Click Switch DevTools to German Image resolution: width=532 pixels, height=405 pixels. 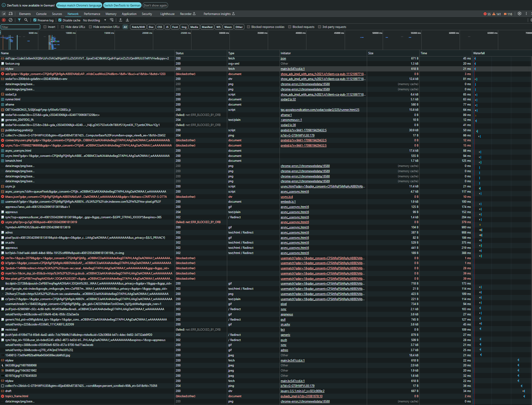(x=122, y=6)
